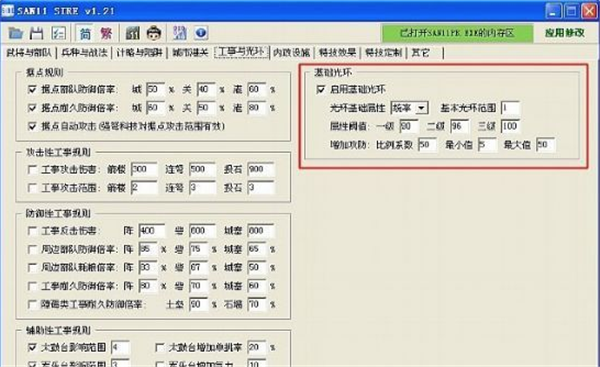
Task: Click the 三级 attribute threshold field
Action: [510, 126]
